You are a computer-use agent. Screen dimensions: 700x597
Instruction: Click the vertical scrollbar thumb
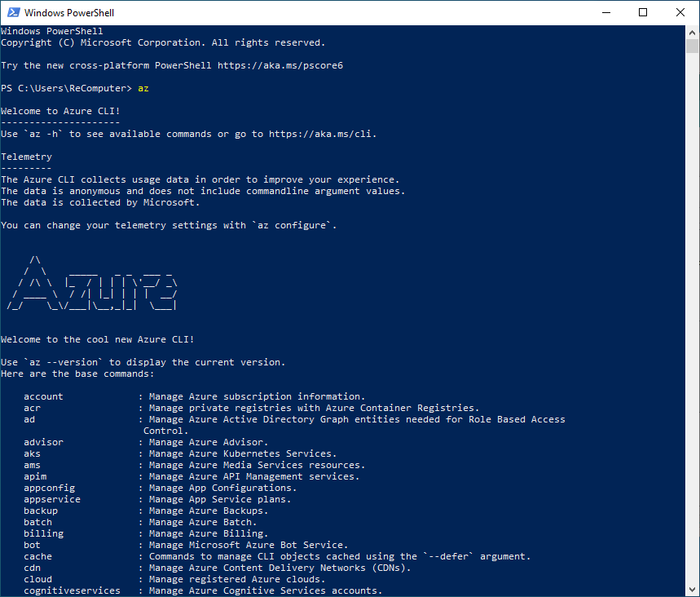(692, 46)
